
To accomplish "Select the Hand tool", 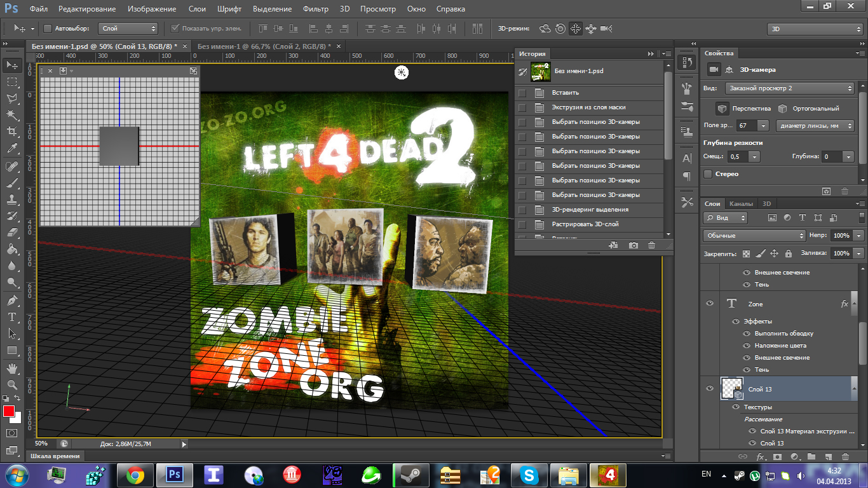I will (11, 368).
